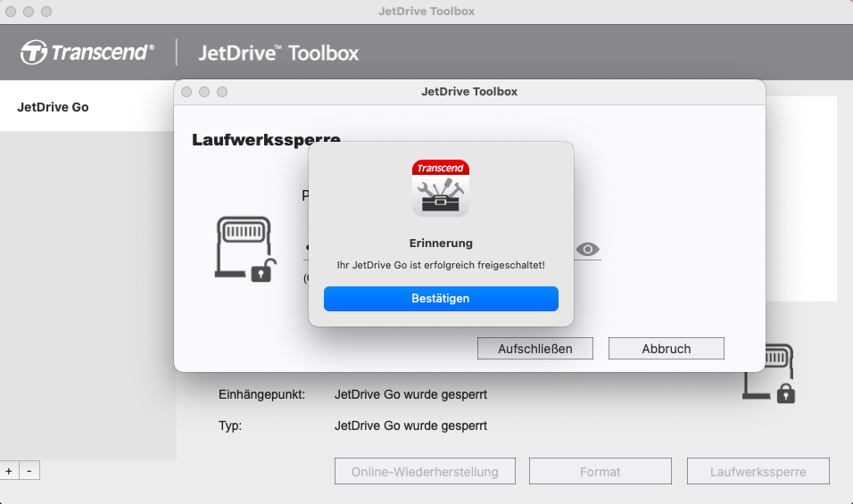
Task: Click Typ value 'JetDrive Go wurde gesperrt'
Action: coord(410,426)
